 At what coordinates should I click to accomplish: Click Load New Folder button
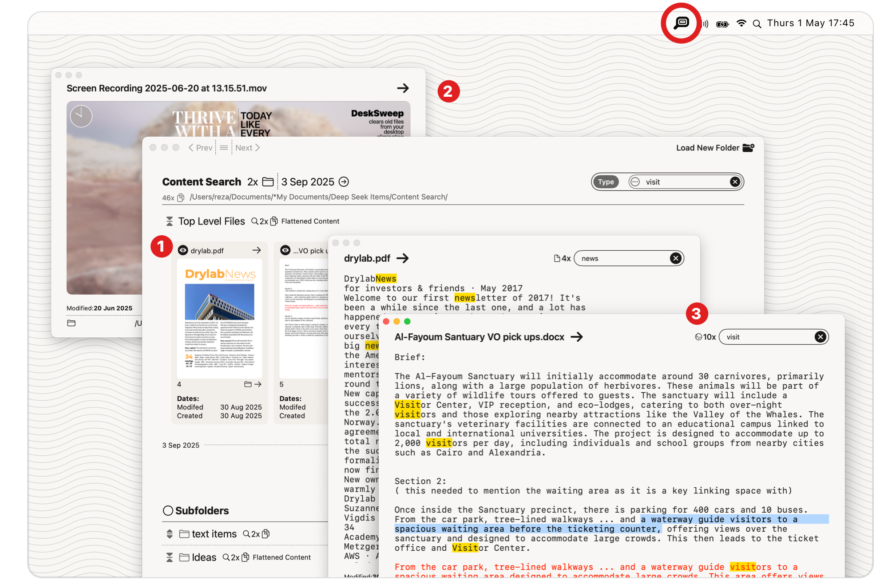point(715,148)
